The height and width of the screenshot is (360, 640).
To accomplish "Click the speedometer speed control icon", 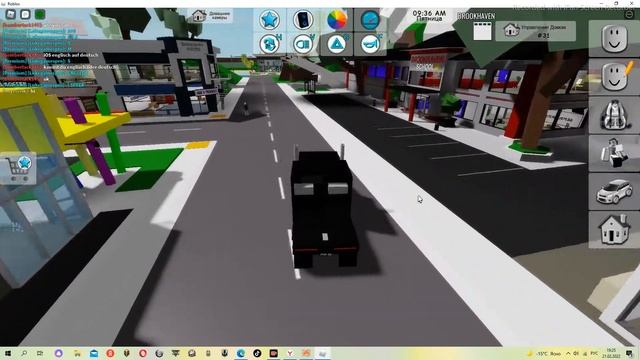I will [370, 20].
